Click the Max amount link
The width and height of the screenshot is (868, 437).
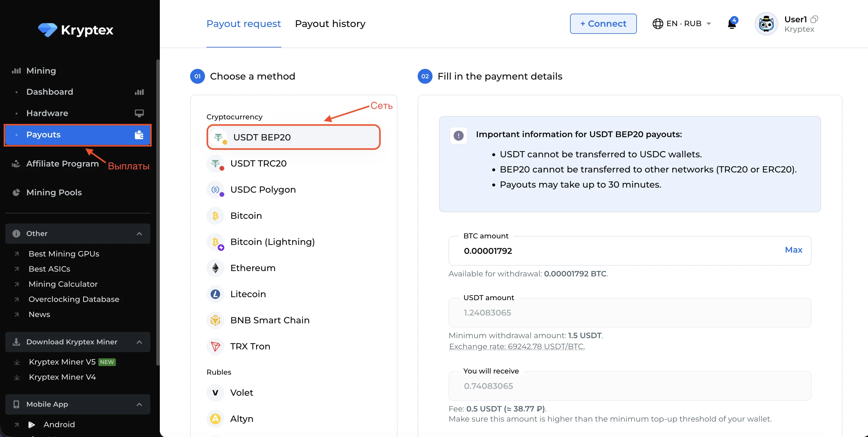click(793, 250)
